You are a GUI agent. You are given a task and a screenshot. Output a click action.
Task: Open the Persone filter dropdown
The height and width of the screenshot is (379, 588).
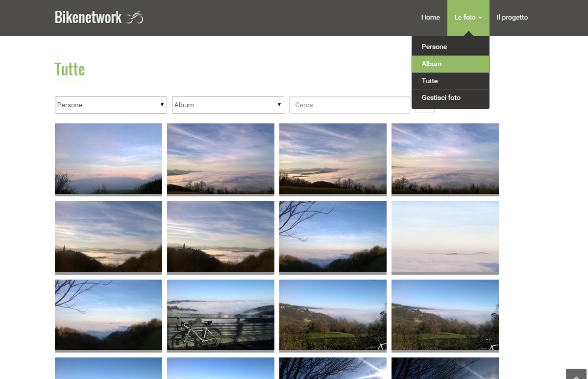click(111, 105)
